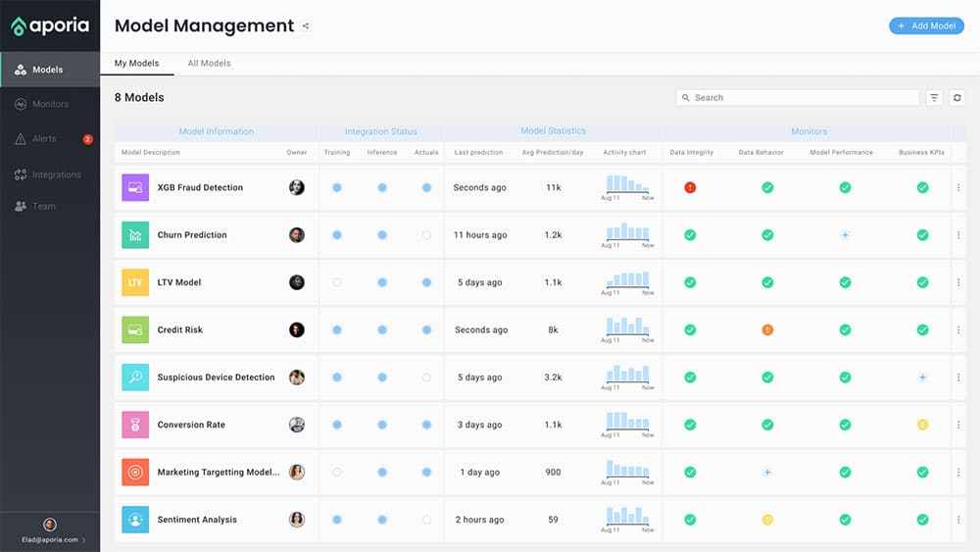The height and width of the screenshot is (552, 980).
Task: Click the Training status dot for XGB Fraud Detection
Action: (337, 187)
